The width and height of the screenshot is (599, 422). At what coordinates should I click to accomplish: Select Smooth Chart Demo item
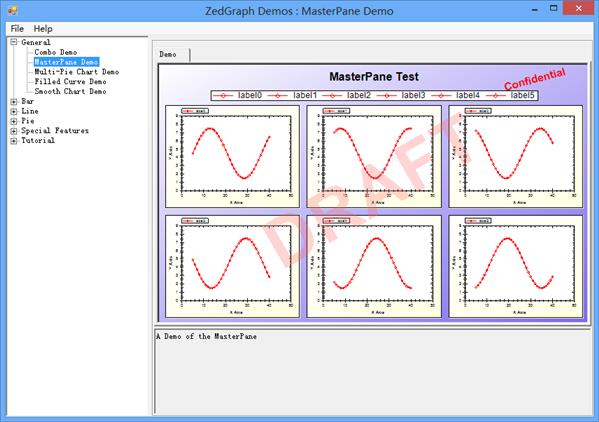pyautogui.click(x=70, y=91)
